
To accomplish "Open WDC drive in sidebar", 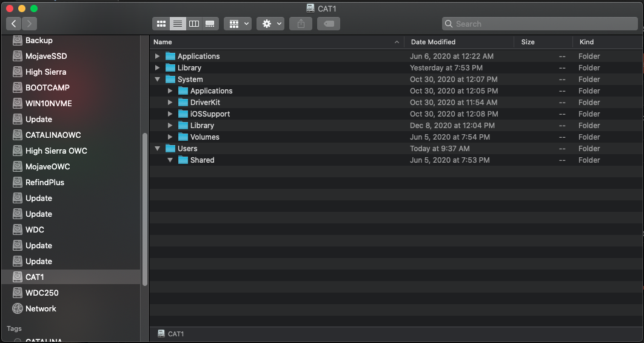I will click(72, 229).
